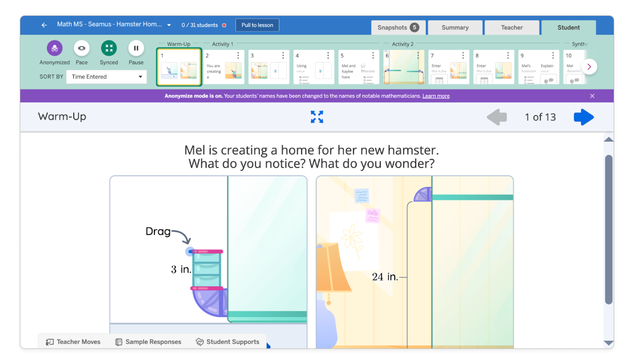Click the Pull to lesson button

point(257,24)
